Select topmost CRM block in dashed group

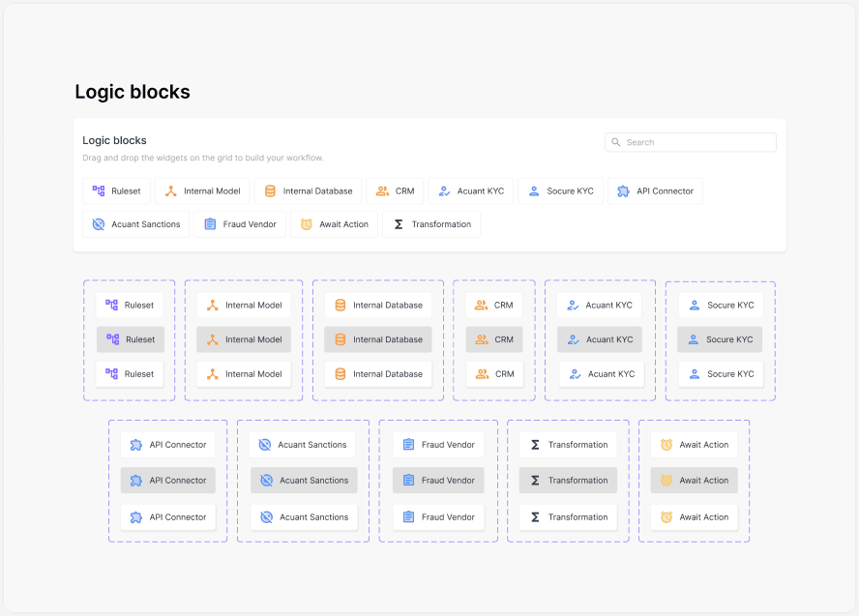pos(493,305)
